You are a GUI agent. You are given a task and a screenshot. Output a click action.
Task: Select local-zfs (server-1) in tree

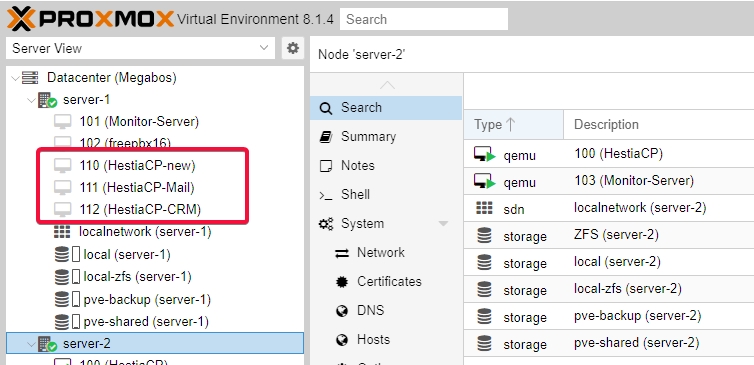pos(138,277)
